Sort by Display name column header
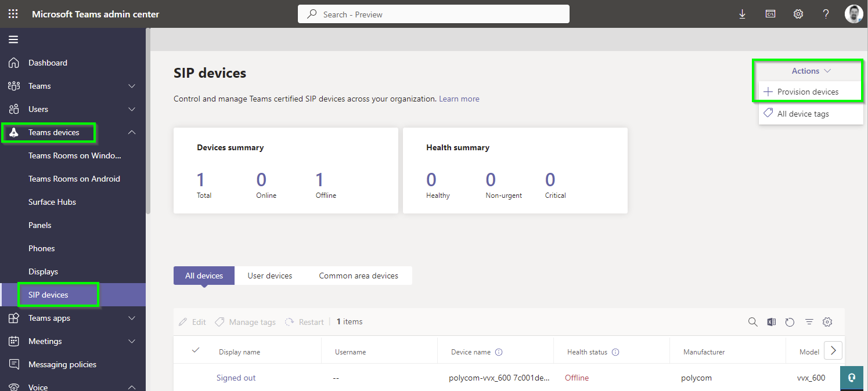868x391 pixels. point(239,352)
